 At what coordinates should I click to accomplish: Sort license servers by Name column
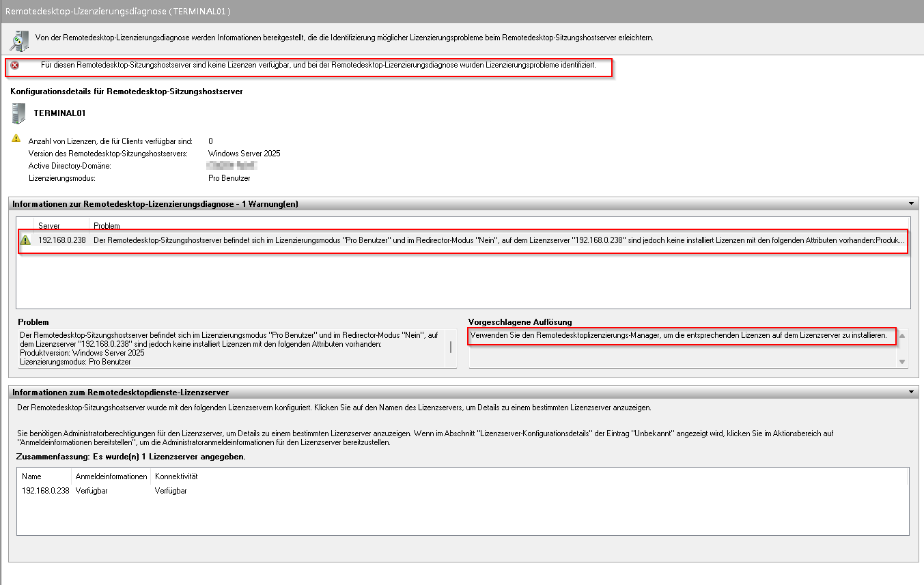[x=31, y=476]
